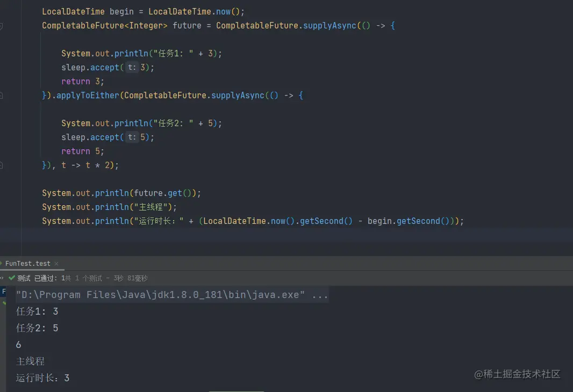Viewport: 573px width, 392px height.
Task: Click 'return 5;' statement
Action: tap(83, 151)
